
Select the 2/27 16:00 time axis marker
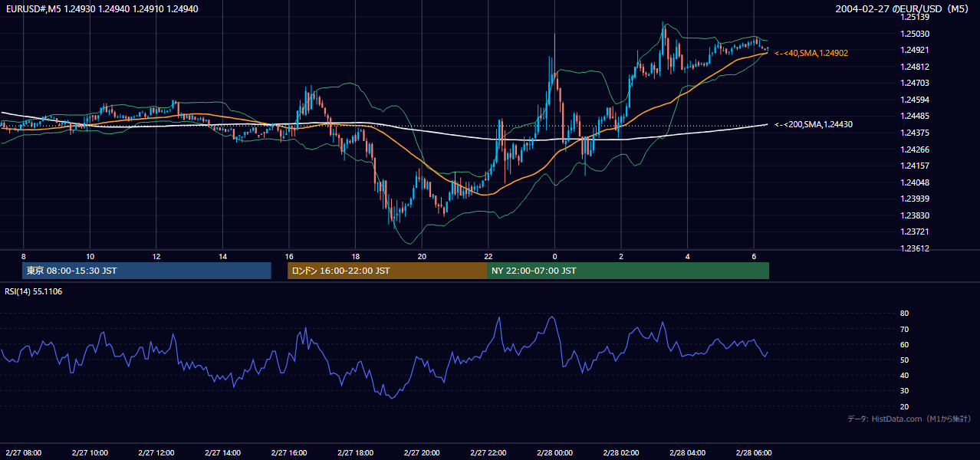pos(289,453)
